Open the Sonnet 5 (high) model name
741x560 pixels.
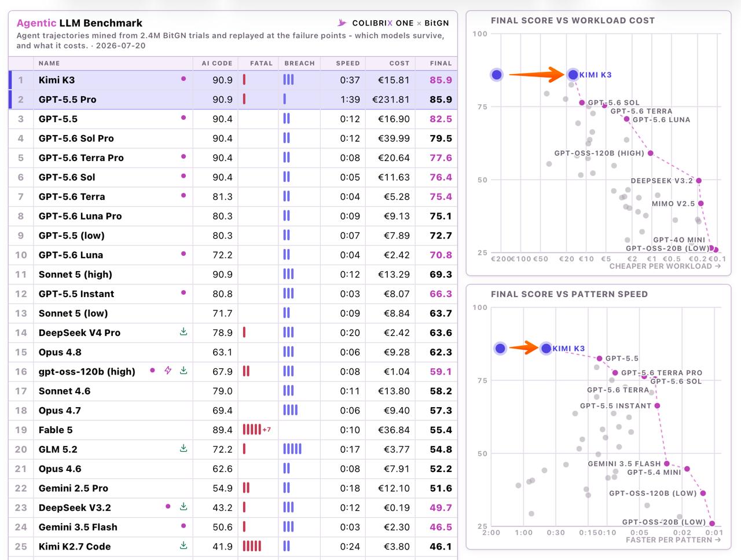point(75,274)
